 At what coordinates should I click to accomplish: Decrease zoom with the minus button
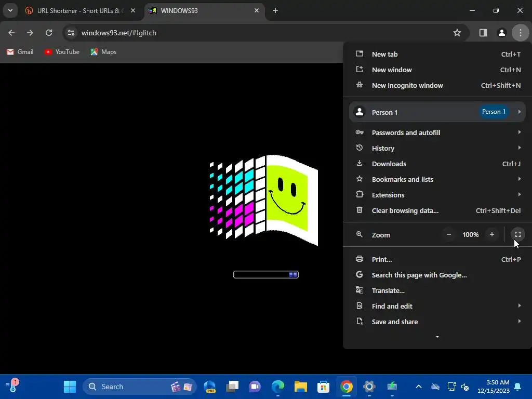click(448, 234)
